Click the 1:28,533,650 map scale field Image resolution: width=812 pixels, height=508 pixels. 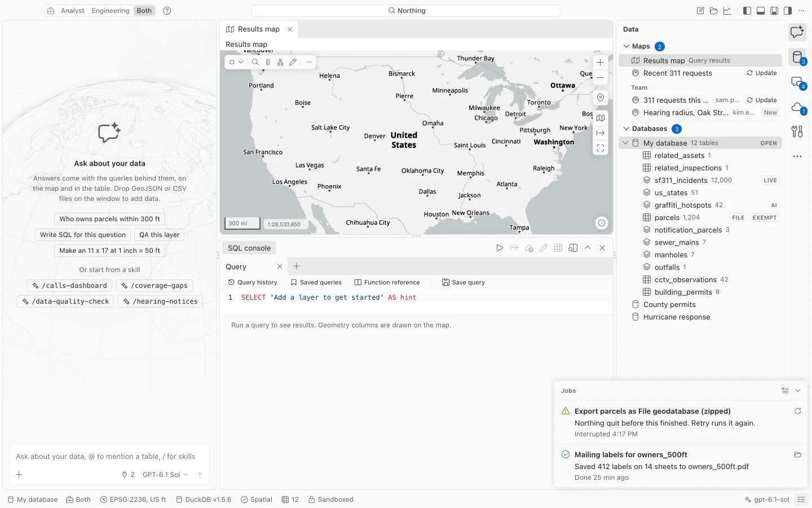click(x=287, y=224)
